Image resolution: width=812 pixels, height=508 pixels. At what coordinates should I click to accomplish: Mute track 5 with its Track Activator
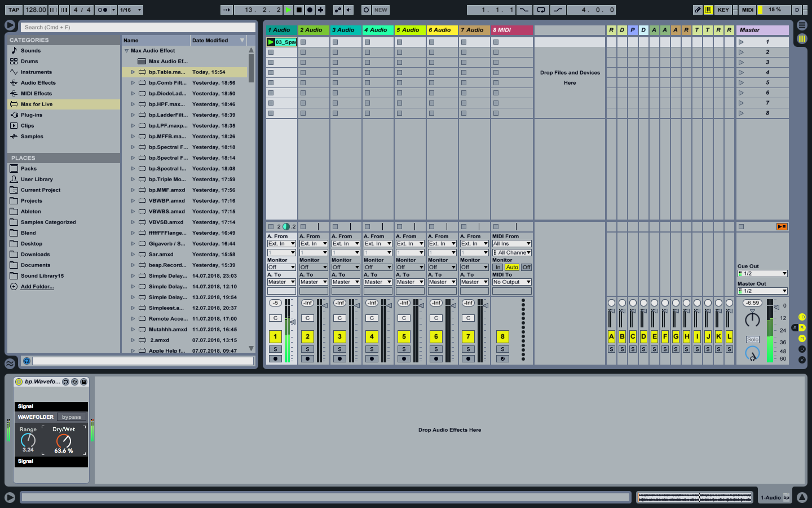coord(404,337)
